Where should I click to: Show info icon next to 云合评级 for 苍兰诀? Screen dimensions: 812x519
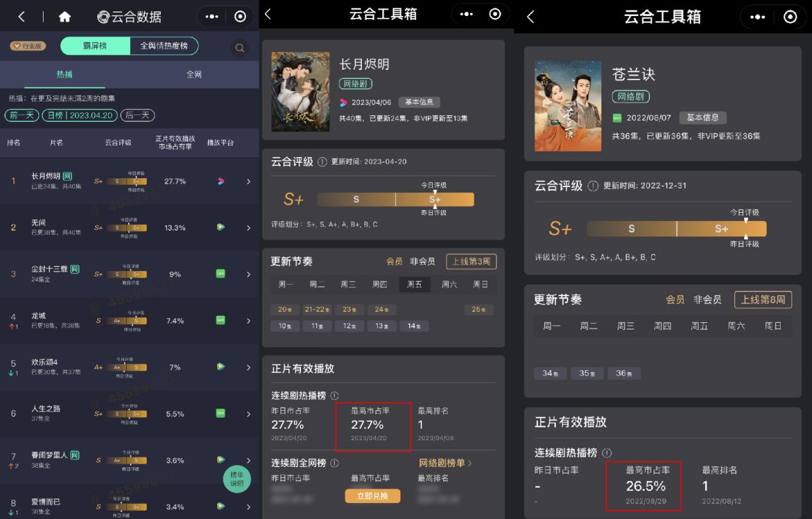[593, 186]
